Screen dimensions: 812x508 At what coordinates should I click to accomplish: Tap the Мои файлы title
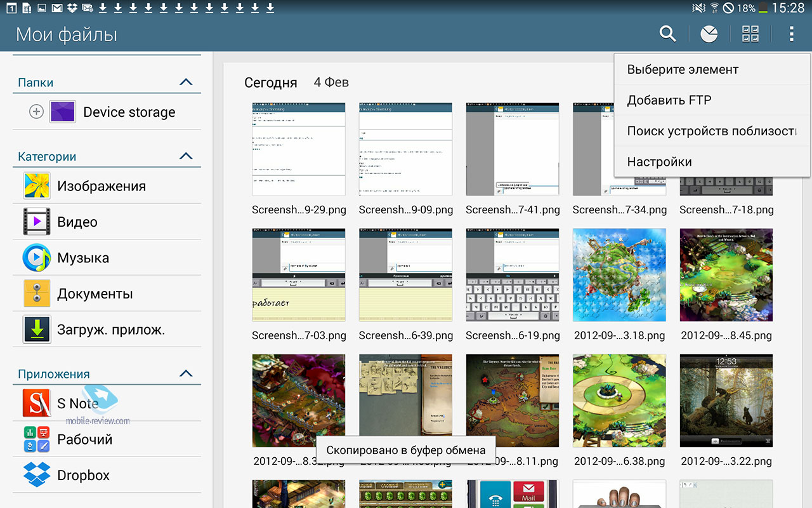point(67,34)
